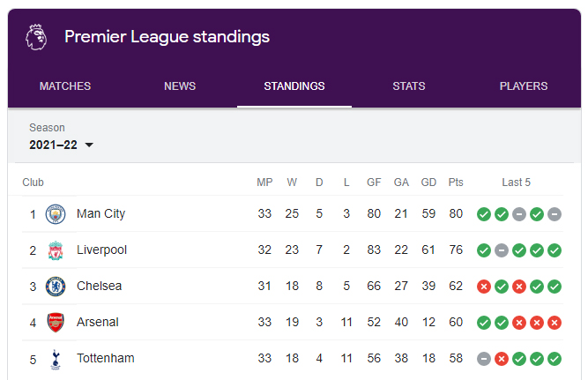Click the Arsenal club crest
The height and width of the screenshot is (380, 588).
[56, 323]
